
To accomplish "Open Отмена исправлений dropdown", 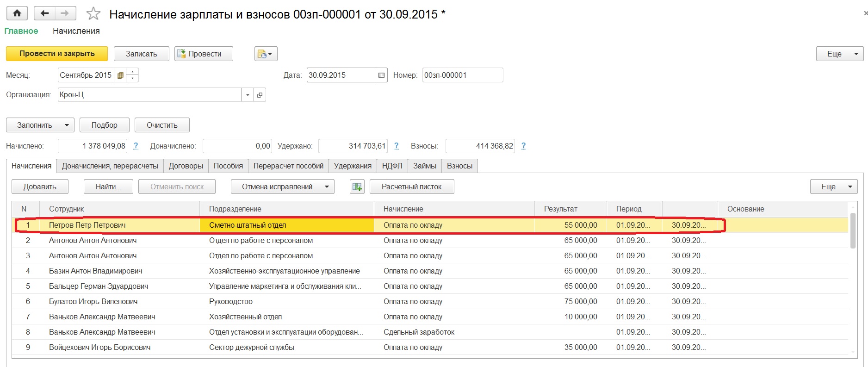I will coord(283,187).
